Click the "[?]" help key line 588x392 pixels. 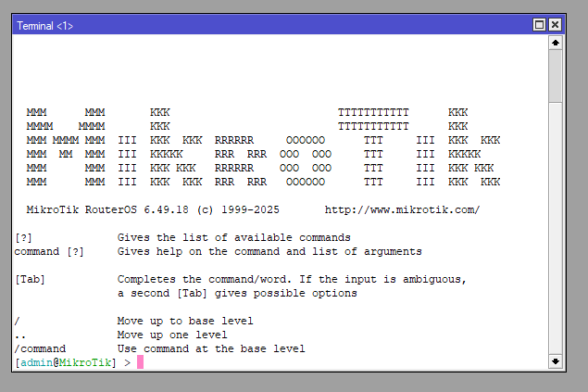click(x=23, y=238)
